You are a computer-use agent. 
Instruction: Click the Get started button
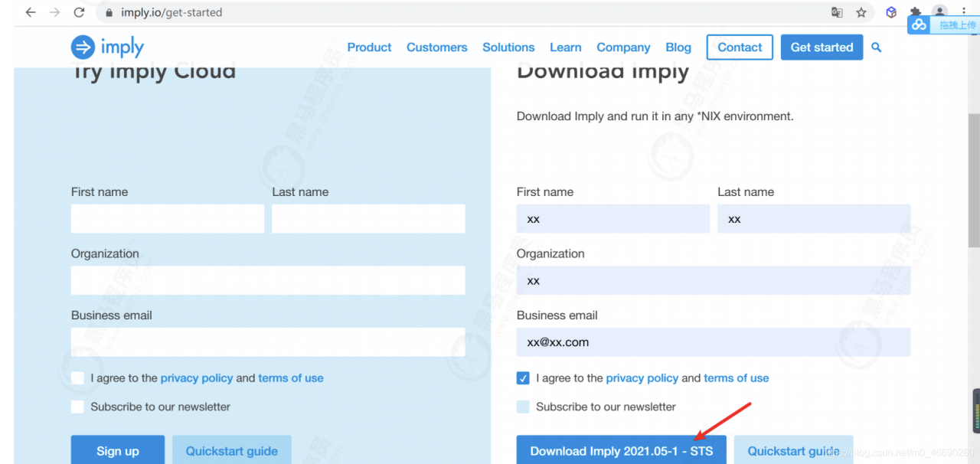tap(822, 47)
